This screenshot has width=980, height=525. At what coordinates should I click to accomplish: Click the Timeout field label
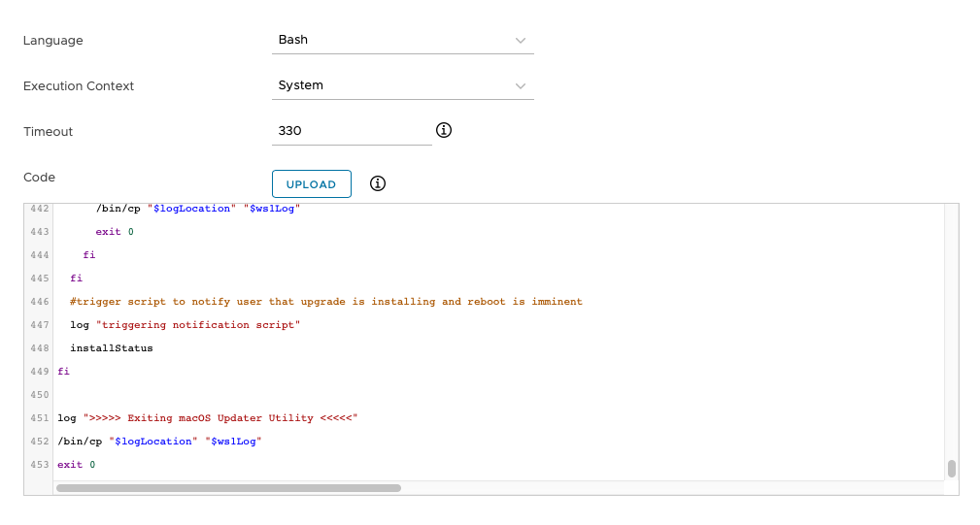tap(49, 132)
